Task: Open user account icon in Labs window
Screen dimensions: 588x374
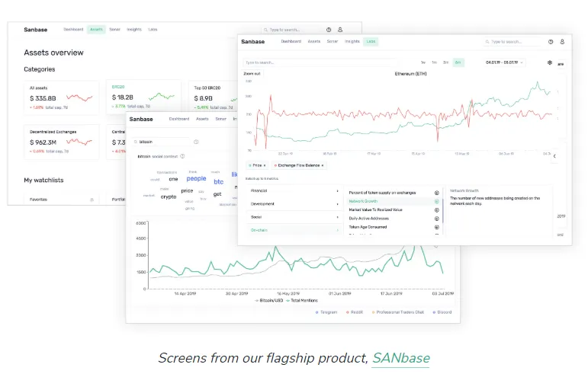Action: (562, 42)
